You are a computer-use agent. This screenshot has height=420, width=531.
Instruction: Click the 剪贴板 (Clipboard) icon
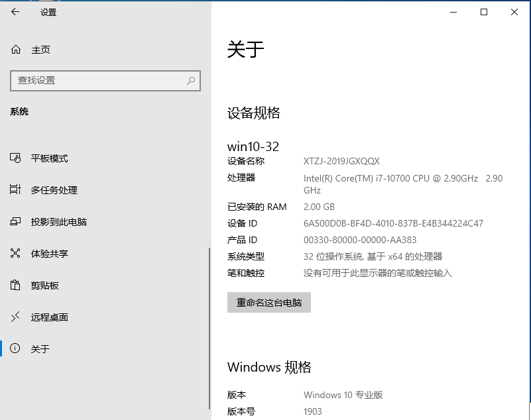point(15,285)
